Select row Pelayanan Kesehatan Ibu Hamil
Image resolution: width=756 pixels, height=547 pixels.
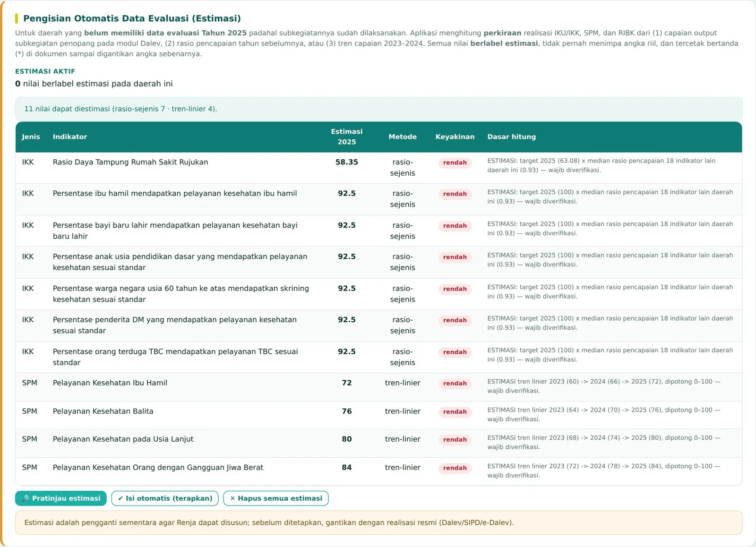[x=378, y=387]
